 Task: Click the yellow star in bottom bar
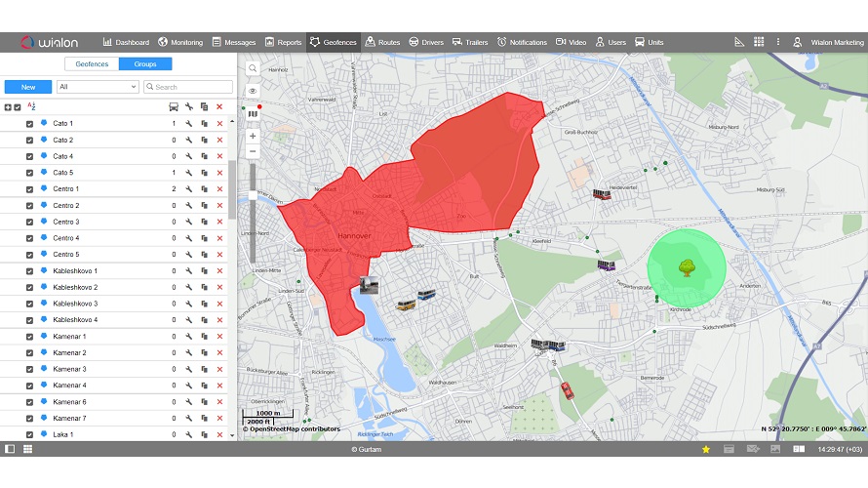[706, 449]
